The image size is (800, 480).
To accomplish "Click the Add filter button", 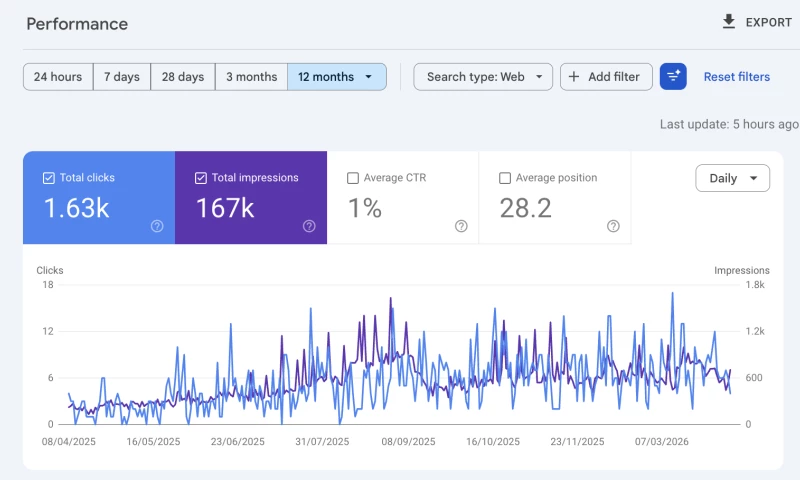I will point(606,77).
